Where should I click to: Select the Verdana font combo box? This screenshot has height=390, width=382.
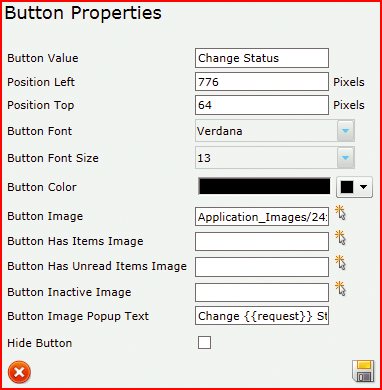coord(275,131)
